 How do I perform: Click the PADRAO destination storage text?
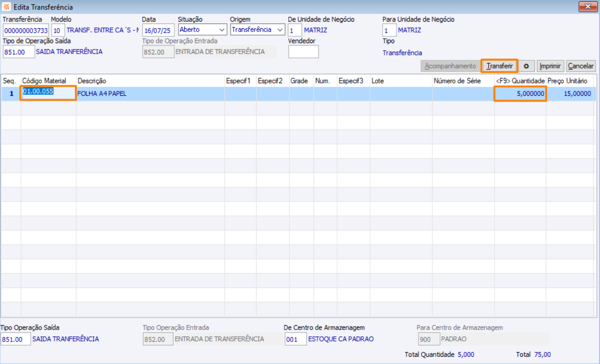[x=453, y=339]
